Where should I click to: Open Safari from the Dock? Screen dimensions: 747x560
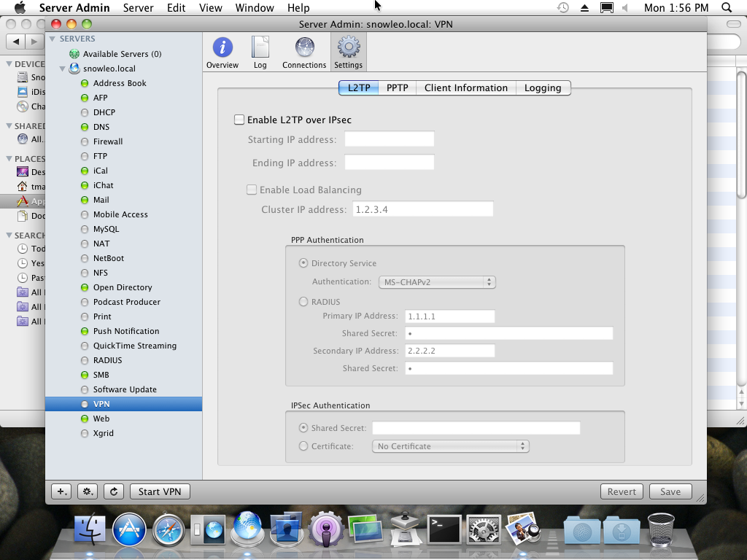[169, 529]
